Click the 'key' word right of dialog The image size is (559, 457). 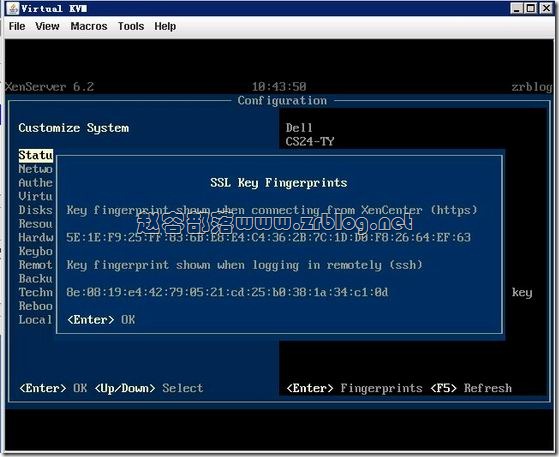(x=522, y=293)
